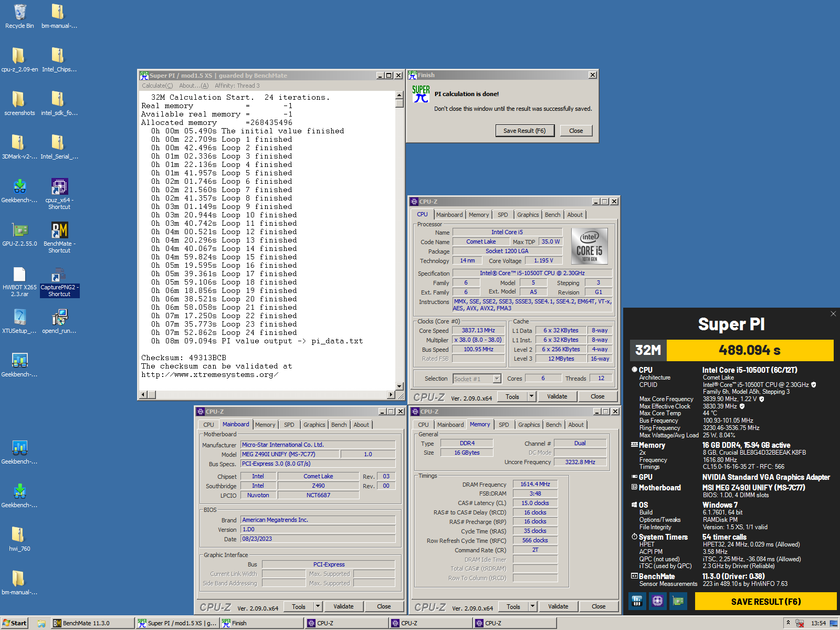840x630 pixels.
Task: Switch to Finish window taskbar item
Action: (261, 623)
